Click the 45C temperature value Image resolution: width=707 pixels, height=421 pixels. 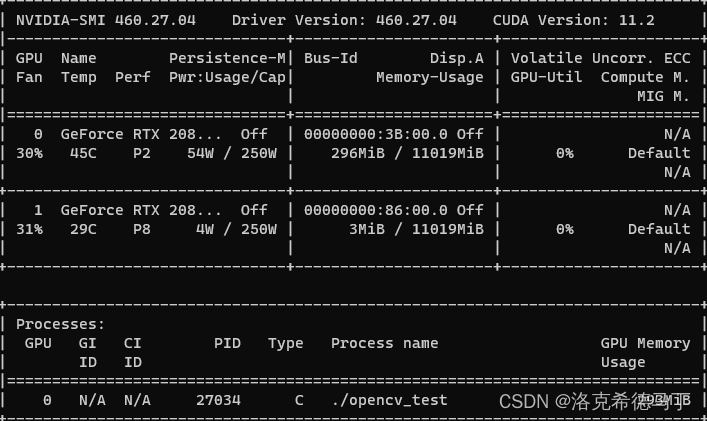click(83, 153)
